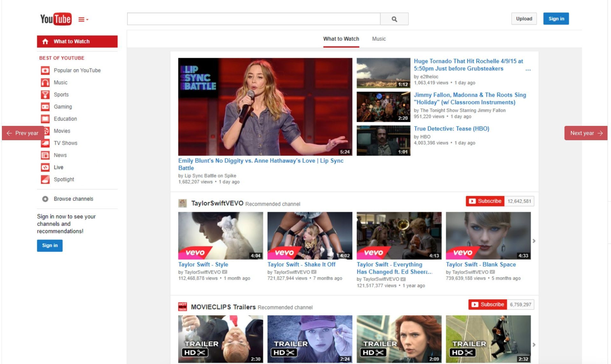Select the What to Watch tab

tap(341, 39)
